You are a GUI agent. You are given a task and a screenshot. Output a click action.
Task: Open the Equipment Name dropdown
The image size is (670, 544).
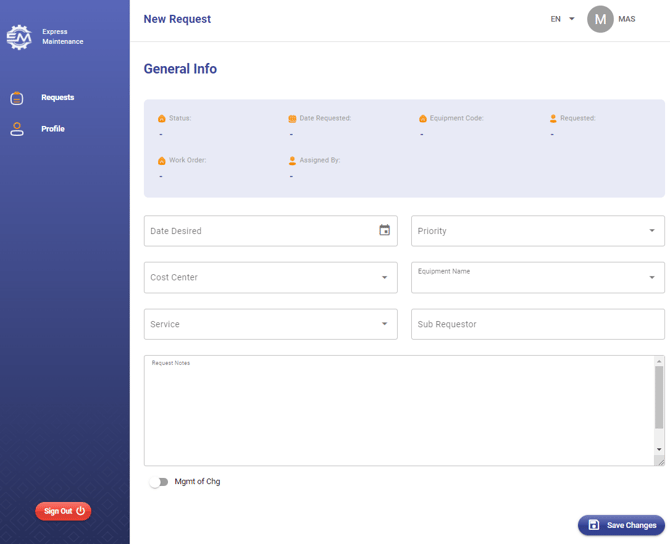click(x=652, y=277)
